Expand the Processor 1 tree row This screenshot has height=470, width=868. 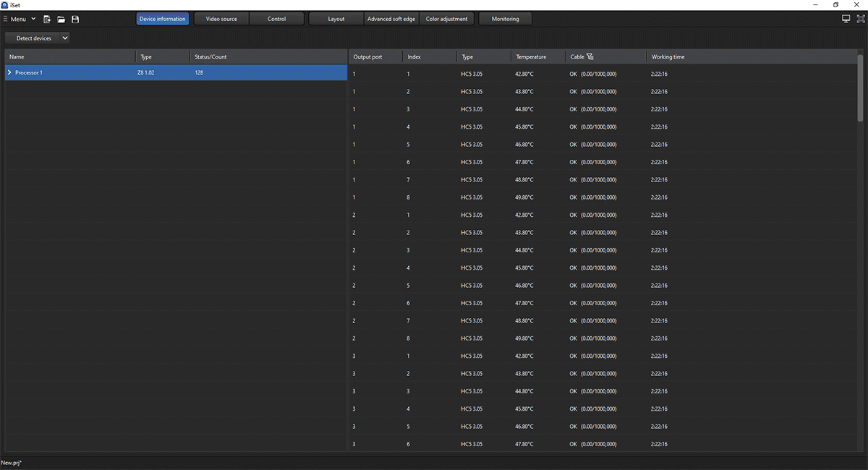[x=9, y=72]
